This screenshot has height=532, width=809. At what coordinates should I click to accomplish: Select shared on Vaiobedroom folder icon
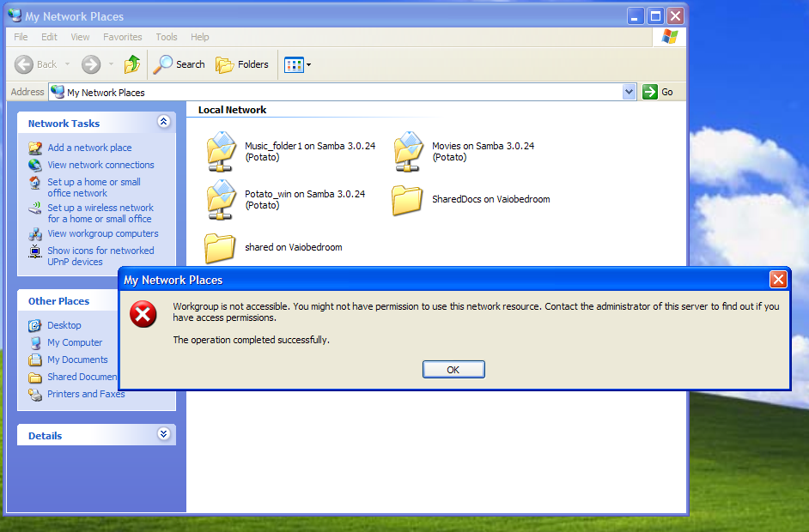click(x=220, y=248)
